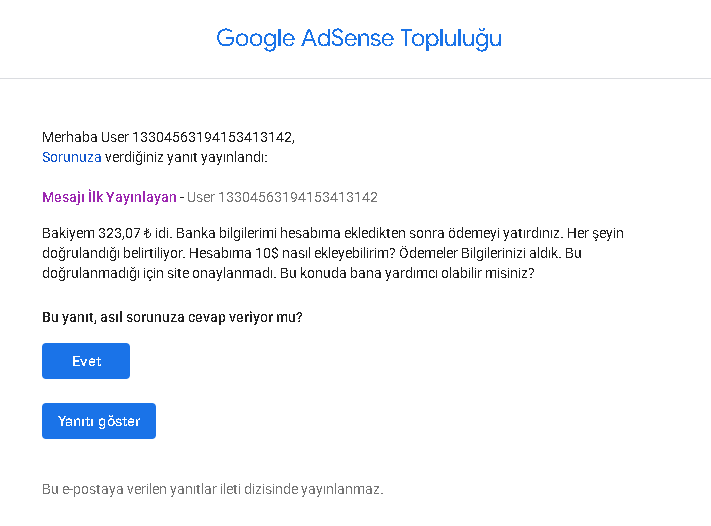Confirm with the Evet button
This screenshot has width=711, height=526.
pyautogui.click(x=86, y=361)
